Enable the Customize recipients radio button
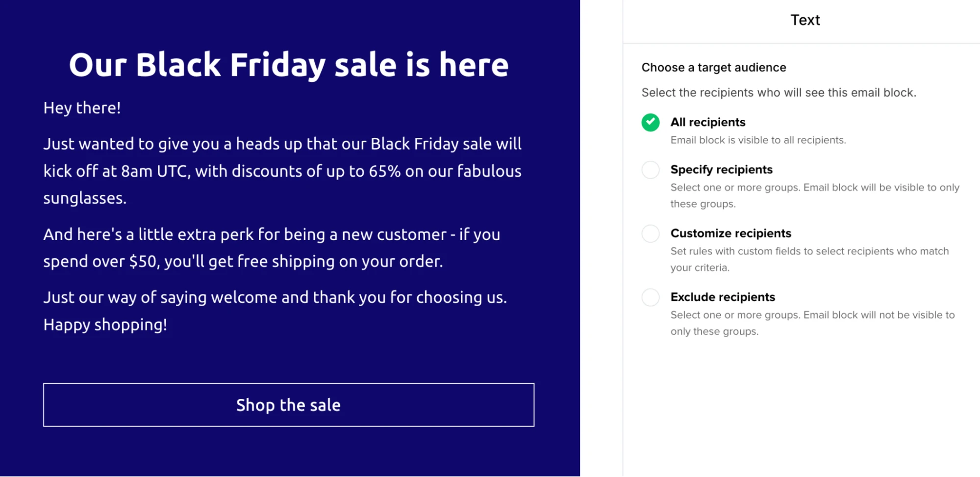980x477 pixels. (x=650, y=234)
